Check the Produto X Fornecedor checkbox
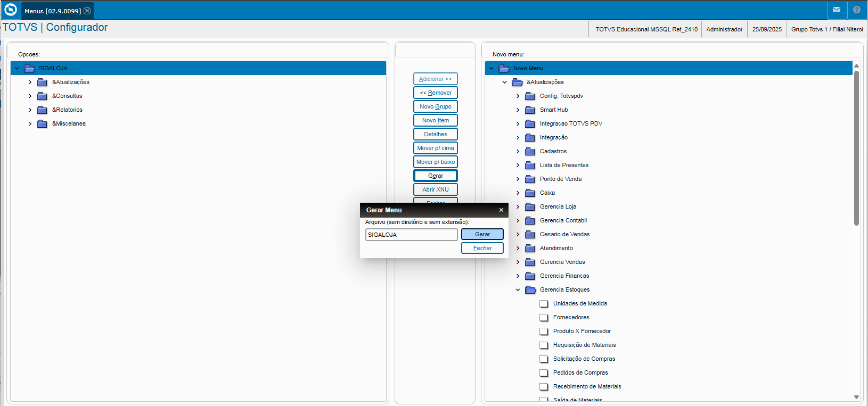The width and height of the screenshot is (868, 406). coord(544,331)
